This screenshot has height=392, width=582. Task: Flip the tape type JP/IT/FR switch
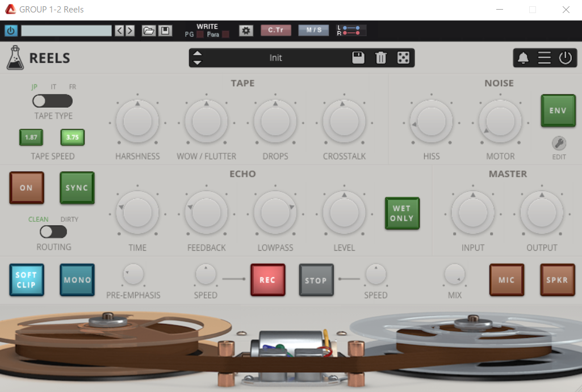[x=52, y=101]
